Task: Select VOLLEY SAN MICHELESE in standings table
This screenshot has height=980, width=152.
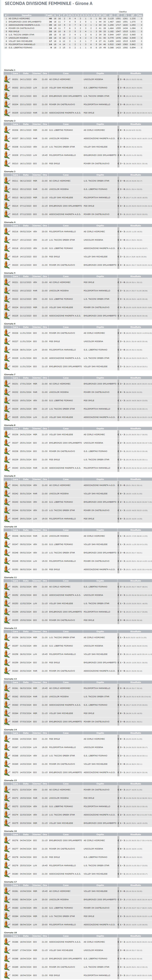Action: point(21,41)
